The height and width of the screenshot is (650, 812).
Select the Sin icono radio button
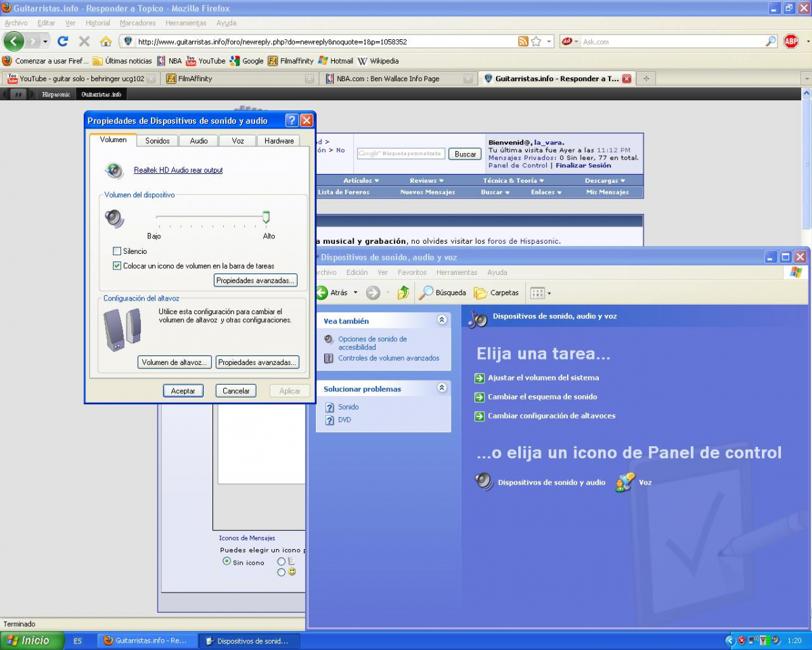227,561
